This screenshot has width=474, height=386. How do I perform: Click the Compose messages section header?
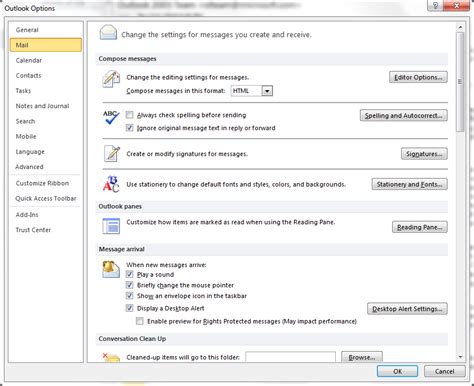(x=272, y=59)
